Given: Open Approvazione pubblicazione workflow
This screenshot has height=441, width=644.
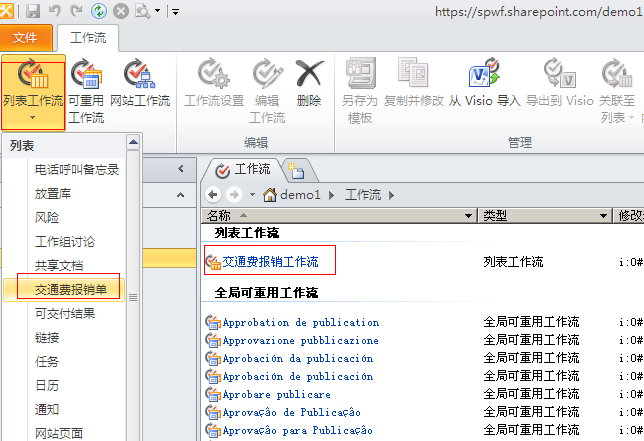Looking at the screenshot, I should (300, 341).
